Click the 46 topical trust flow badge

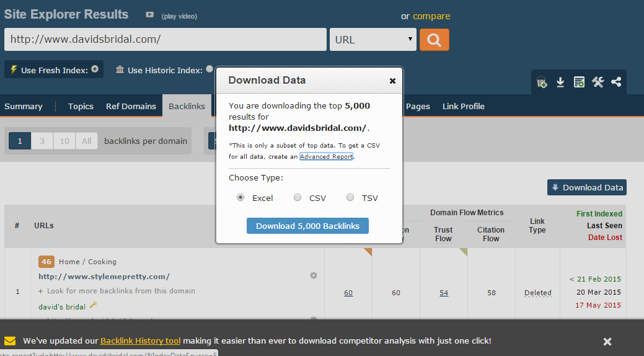coord(46,262)
